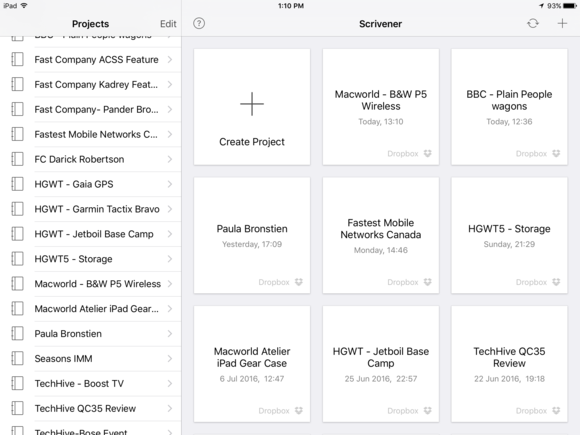Open BBC - Plain People wagons tile
Viewport: 580px width, 435px height.
pyautogui.click(x=509, y=107)
